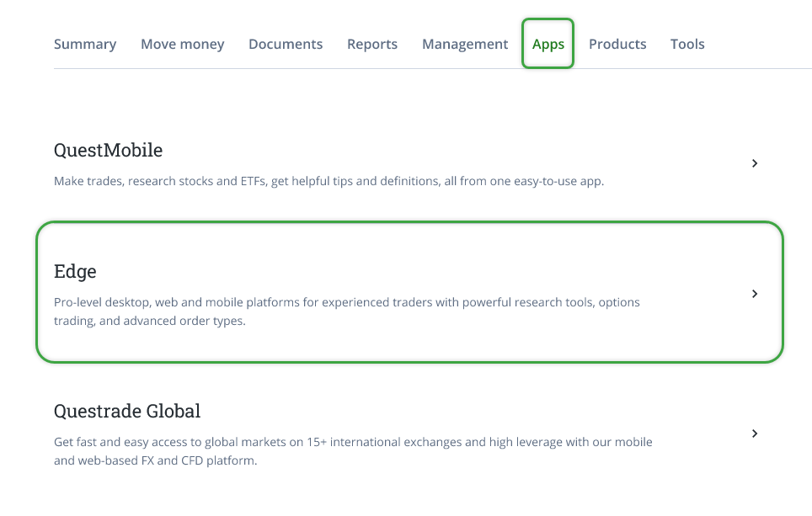Select the Documents tab
Image resolution: width=812 pixels, height=516 pixels.
pyautogui.click(x=286, y=44)
